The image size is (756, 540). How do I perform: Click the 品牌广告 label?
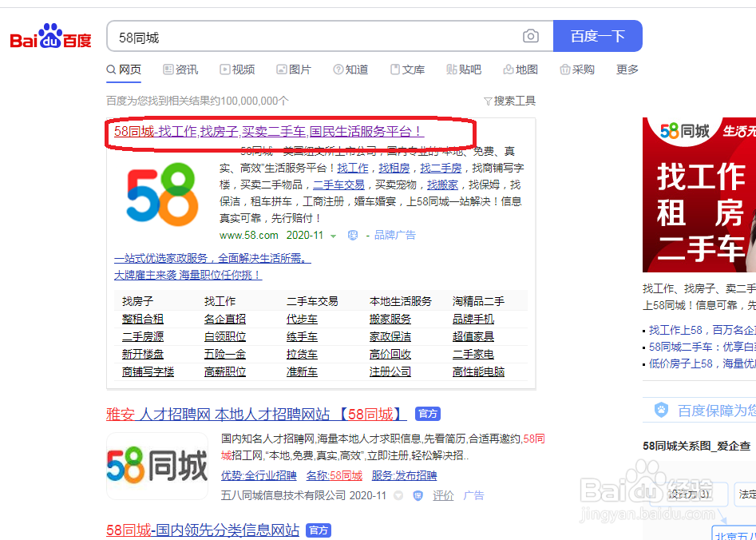[395, 236]
